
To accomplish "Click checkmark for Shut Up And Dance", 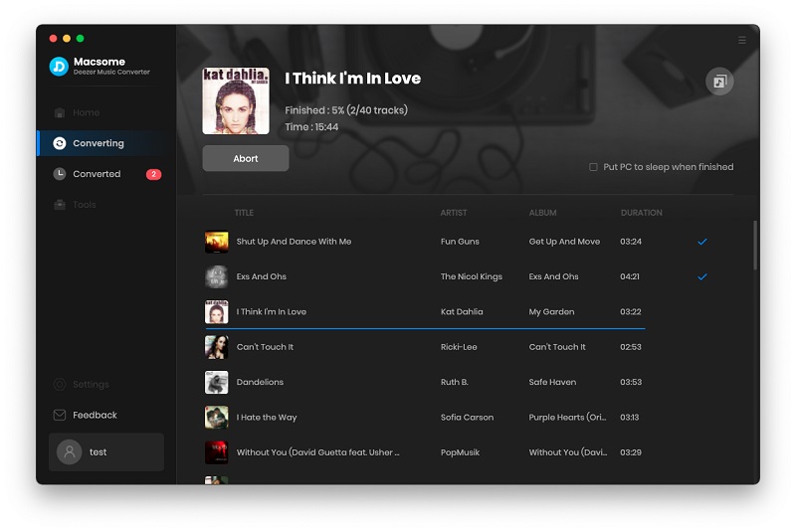I will coord(702,242).
